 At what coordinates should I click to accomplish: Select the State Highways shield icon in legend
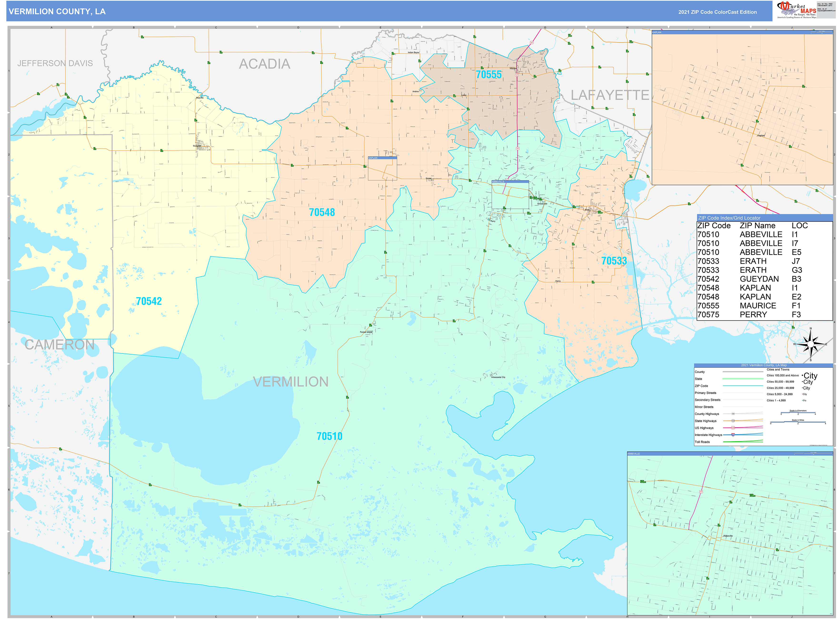coord(734,421)
